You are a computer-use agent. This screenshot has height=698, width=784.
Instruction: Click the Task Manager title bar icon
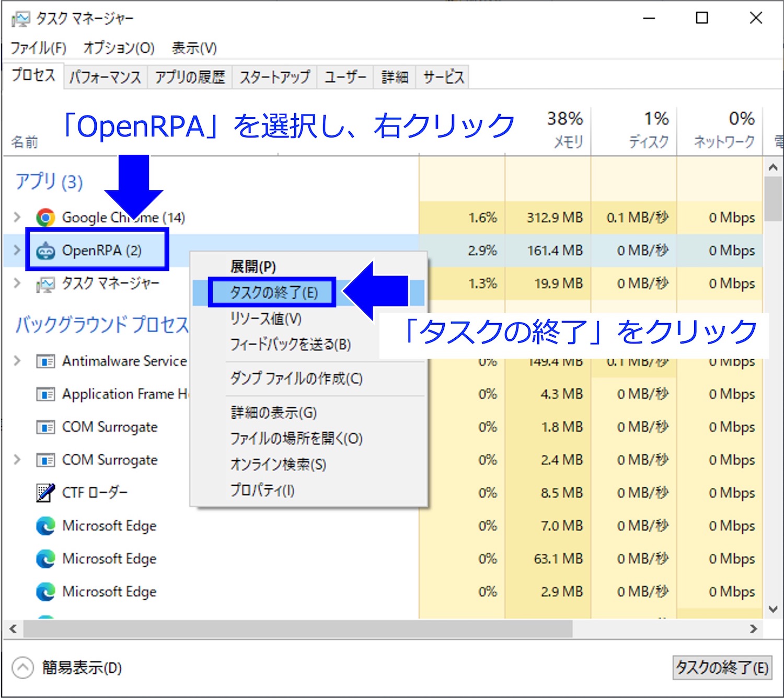21,19
